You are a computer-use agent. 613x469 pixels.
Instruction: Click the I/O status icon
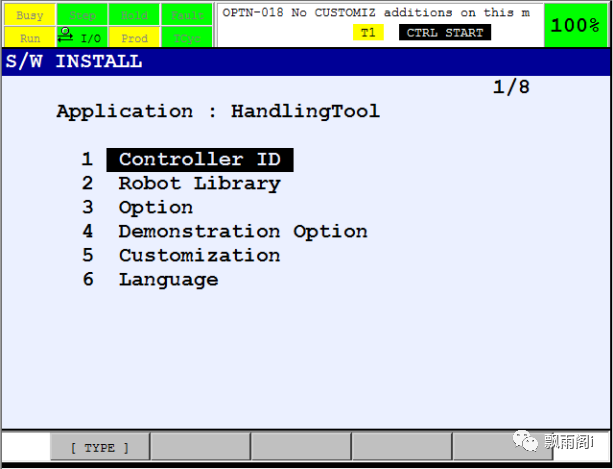tap(82, 38)
